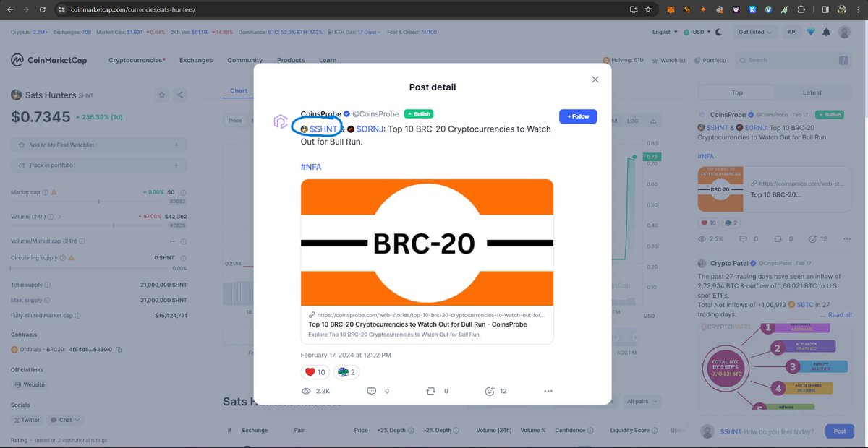The image size is (868, 448).
Task: Toggle the star watchlist button for SHNT
Action: click(162, 94)
